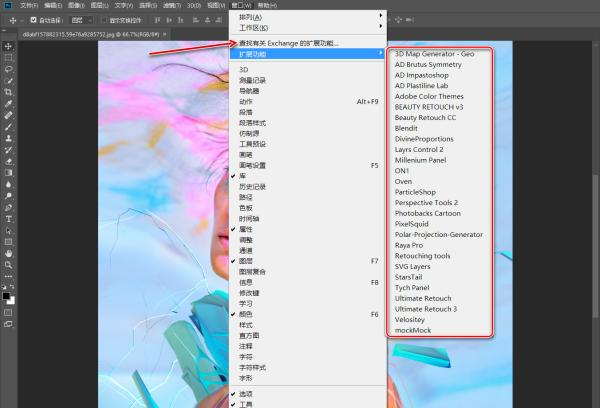600x408 pixels.
Task: Select the Move tool in the toolbar
Action: pyautogui.click(x=9, y=46)
